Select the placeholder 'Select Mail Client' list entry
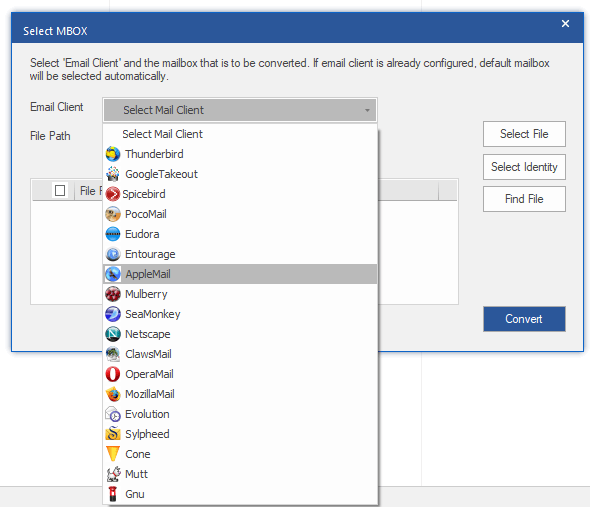Image resolution: width=590 pixels, height=507 pixels. click(x=240, y=134)
